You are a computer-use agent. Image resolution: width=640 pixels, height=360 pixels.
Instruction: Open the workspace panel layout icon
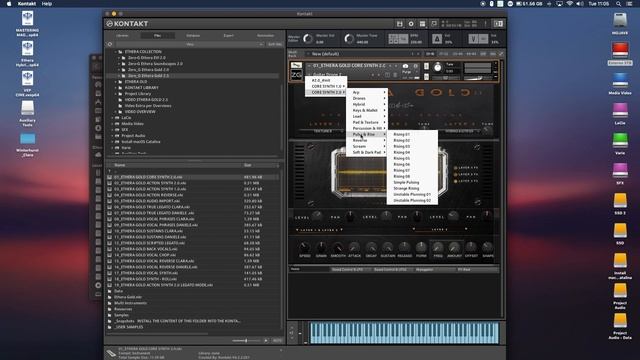coord(422,24)
